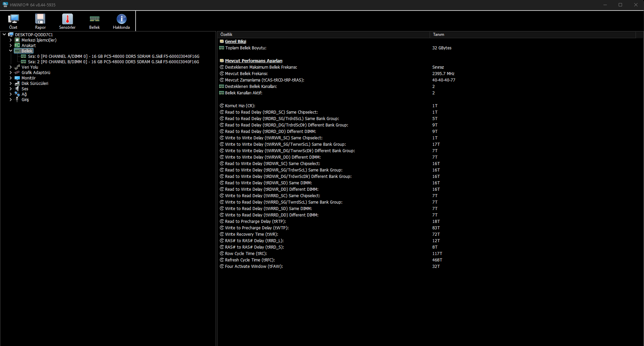Click RAM icon of Sıra: 0 DIMM
This screenshot has width=644, height=346.
tap(24, 56)
